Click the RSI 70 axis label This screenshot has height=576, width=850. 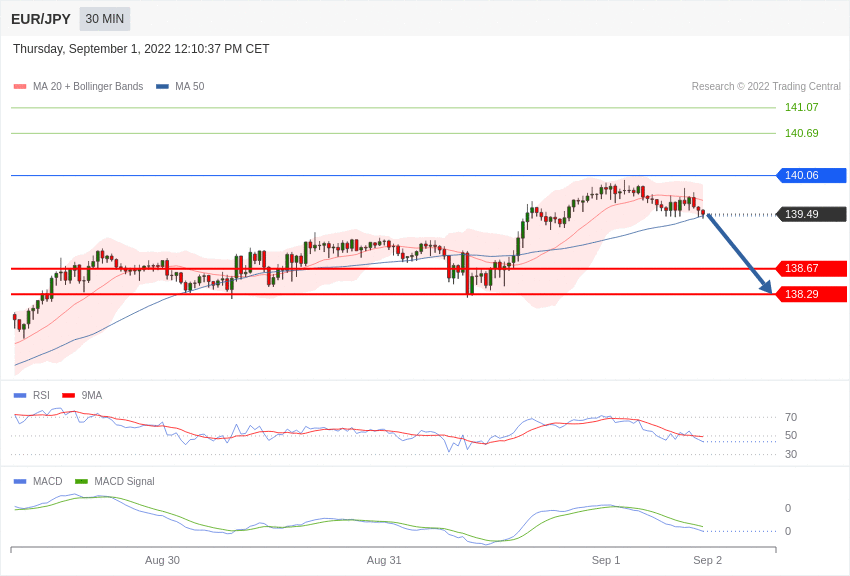point(791,417)
